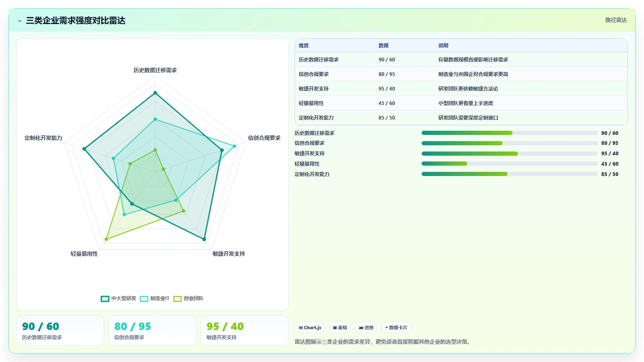644x362 pixels.
Task: Click the 定制化开发能力 progress bar
Action: point(510,174)
